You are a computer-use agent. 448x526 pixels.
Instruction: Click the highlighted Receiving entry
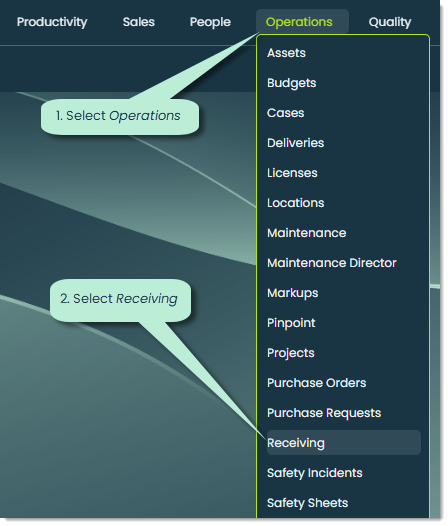tap(344, 443)
